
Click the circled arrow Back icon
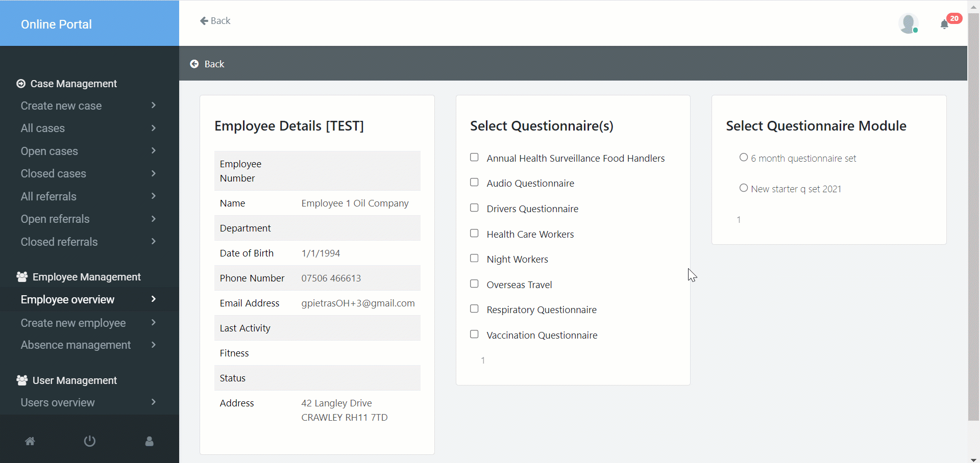(x=194, y=64)
